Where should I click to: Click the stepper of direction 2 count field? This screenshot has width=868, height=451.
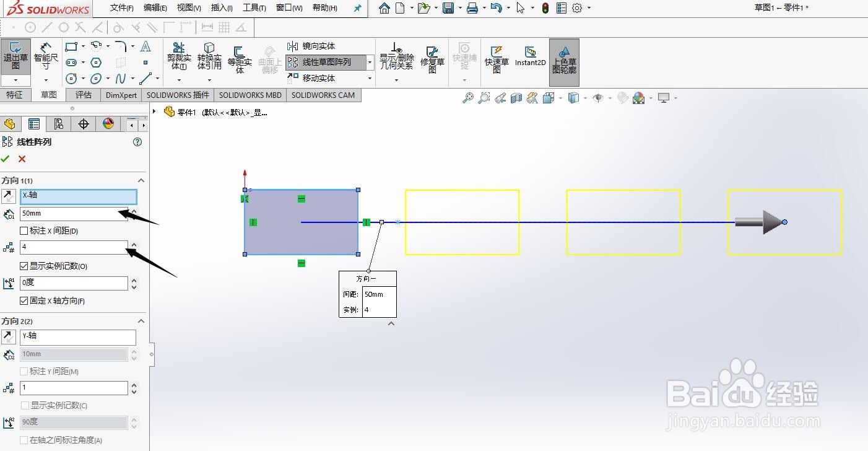[134, 388]
